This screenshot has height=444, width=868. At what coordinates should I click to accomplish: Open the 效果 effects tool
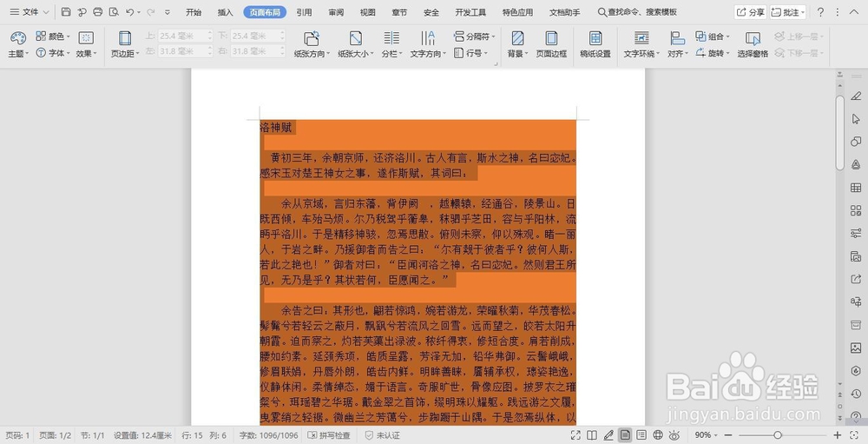[x=86, y=44]
